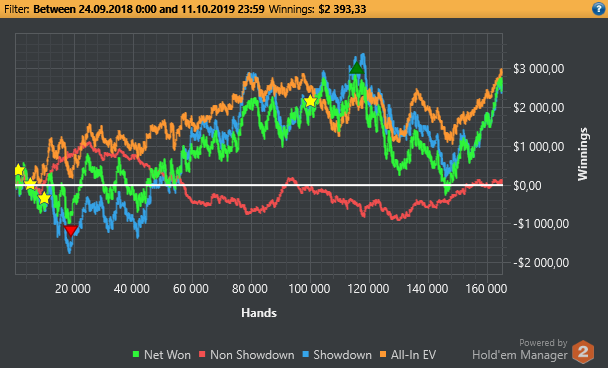Screen dimensions: 608x368
Task: Click the 40 000 hands axis label
Action: (x=132, y=289)
